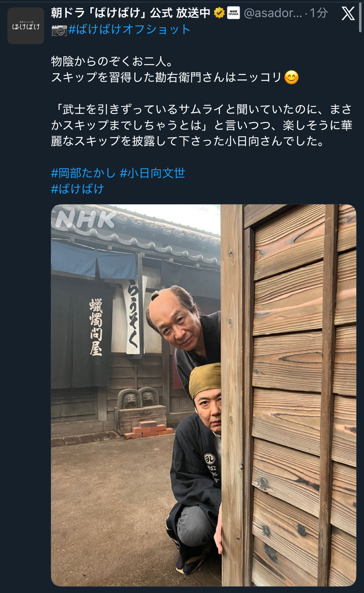
Task: Open the ばけばけ profile avatar
Action: click(x=26, y=26)
